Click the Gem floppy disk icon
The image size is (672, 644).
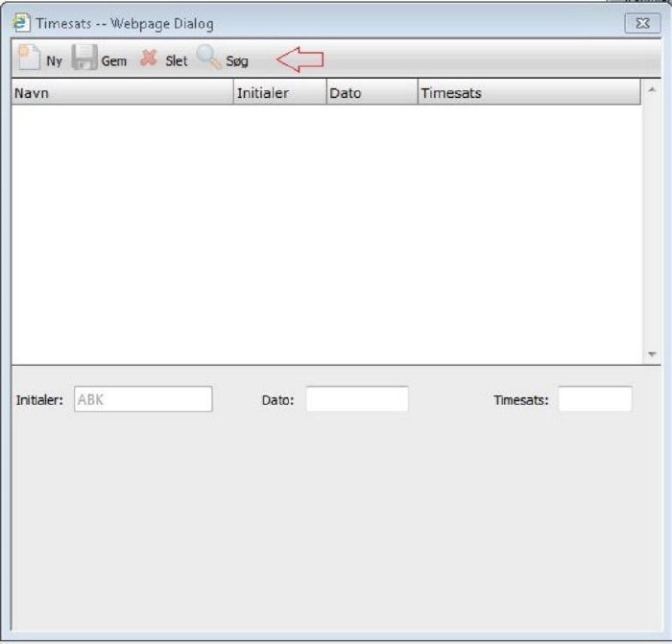click(85, 59)
